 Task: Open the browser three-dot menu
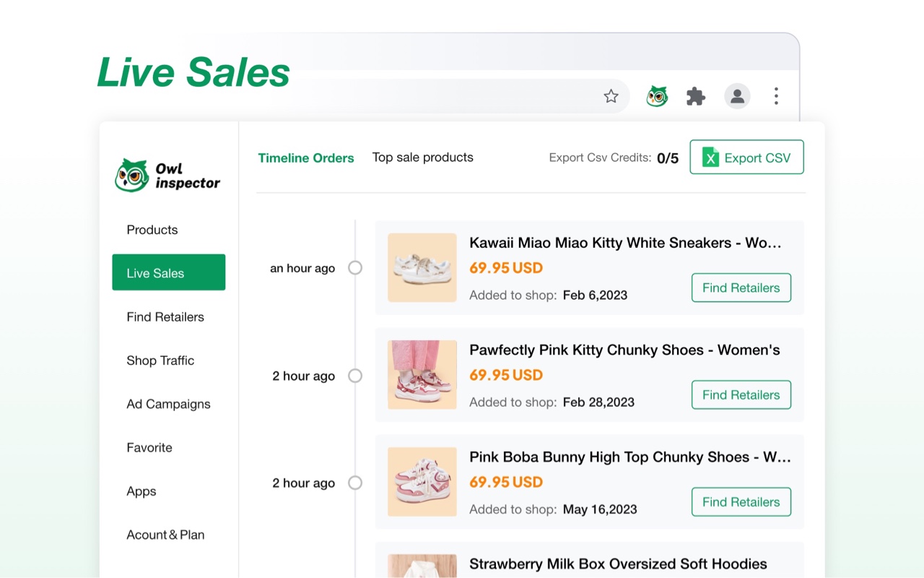(x=776, y=96)
